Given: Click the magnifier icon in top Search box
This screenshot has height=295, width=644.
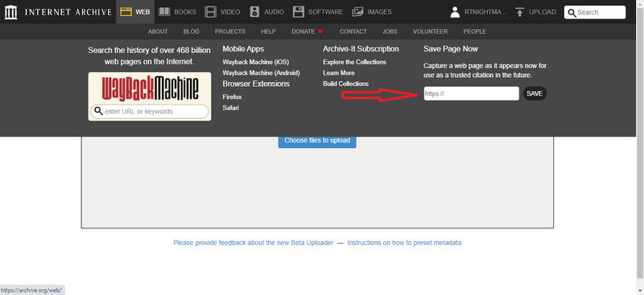Looking at the screenshot, I should click(x=572, y=13).
